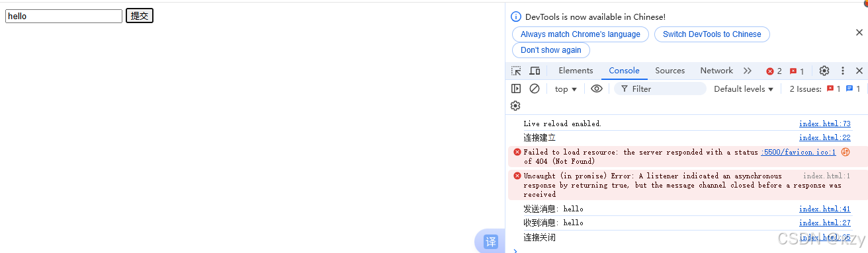Open console settings gear below toolbar

[x=515, y=106]
